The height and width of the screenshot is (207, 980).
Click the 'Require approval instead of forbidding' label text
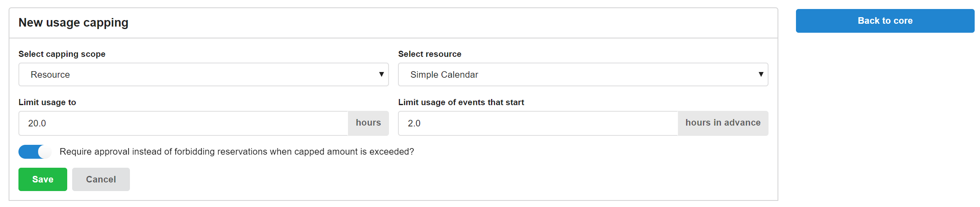tap(236, 152)
